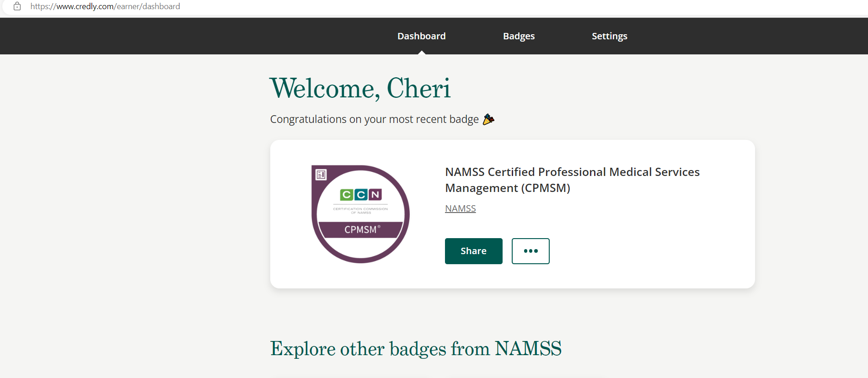Click the CPMSM ribbon on the badge
This screenshot has width=868, height=378.
pyautogui.click(x=360, y=229)
